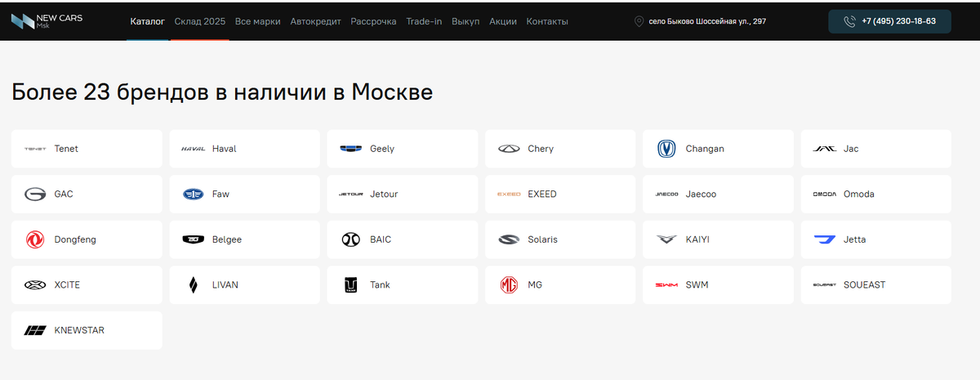Open the Belgee brand name link
This screenshot has height=380, width=980.
227,239
